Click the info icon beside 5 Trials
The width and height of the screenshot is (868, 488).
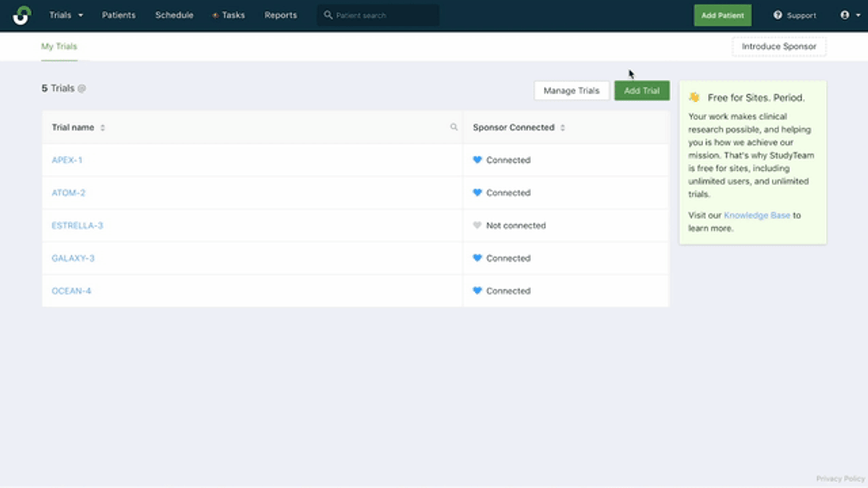coord(81,88)
